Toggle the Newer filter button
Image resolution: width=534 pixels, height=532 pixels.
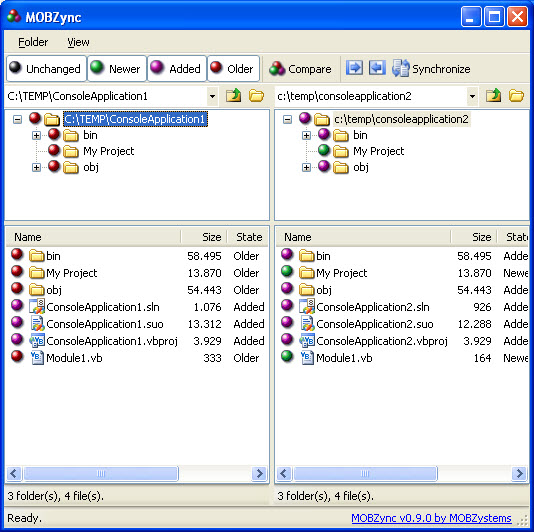pos(117,68)
